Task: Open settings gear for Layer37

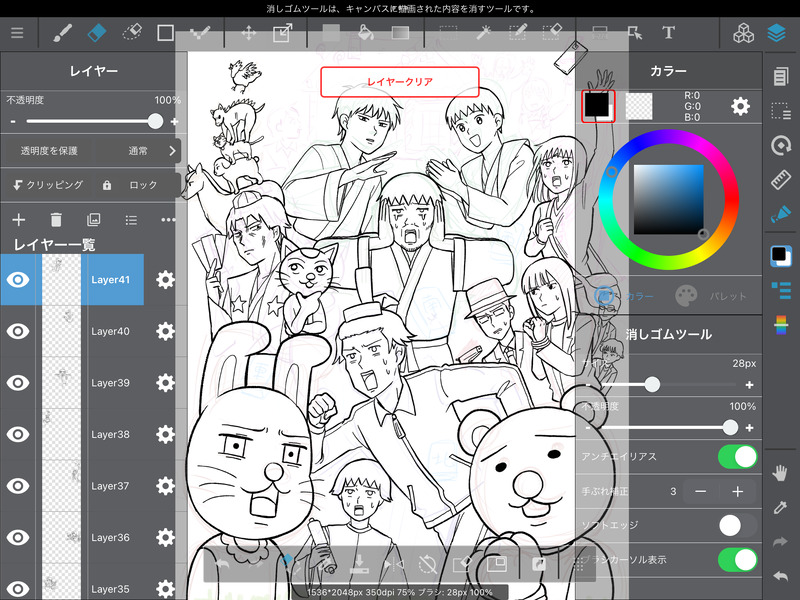Action: tap(165, 486)
